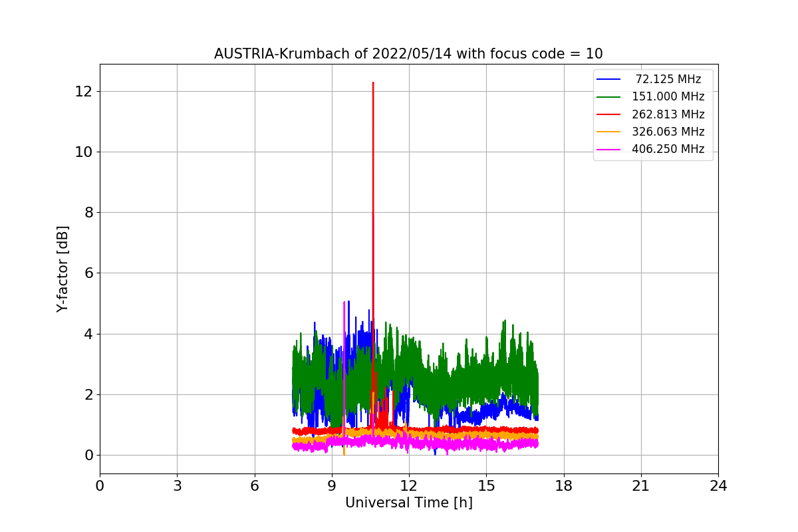
Task: Click the x-axis tick label 9
Action: click(332, 486)
